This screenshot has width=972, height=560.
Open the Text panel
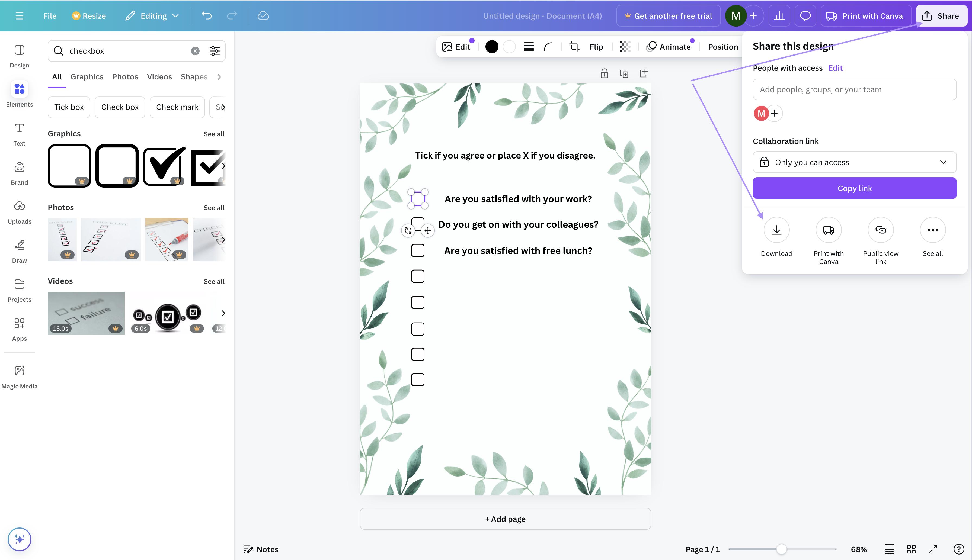pos(19,134)
